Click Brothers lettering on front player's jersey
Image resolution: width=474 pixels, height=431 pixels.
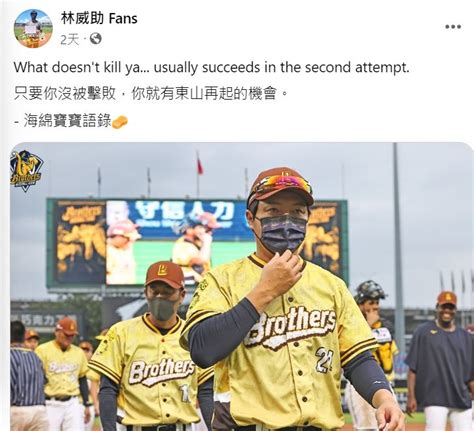coord(290,328)
